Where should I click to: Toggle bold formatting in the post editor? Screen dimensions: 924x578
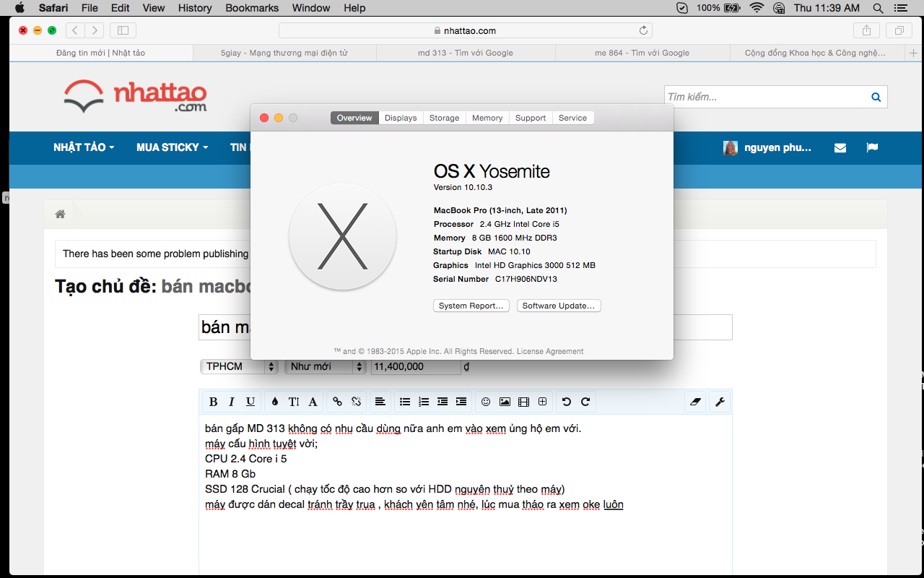point(213,402)
